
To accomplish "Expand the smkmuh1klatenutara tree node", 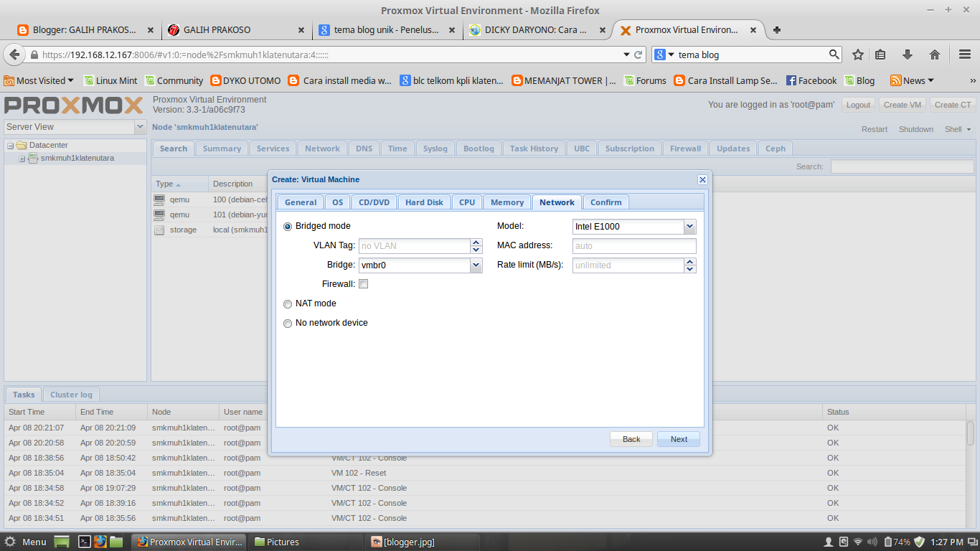I will pos(22,159).
